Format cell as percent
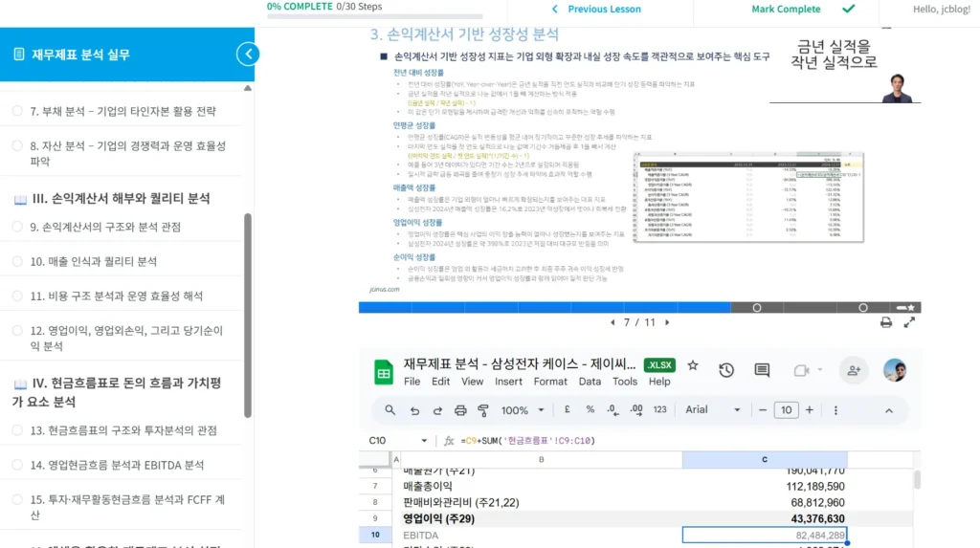980x548 pixels. click(x=590, y=410)
